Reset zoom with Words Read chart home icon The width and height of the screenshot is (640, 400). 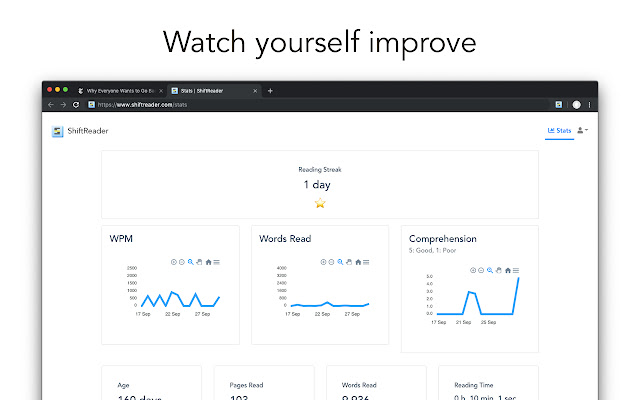pos(358,262)
